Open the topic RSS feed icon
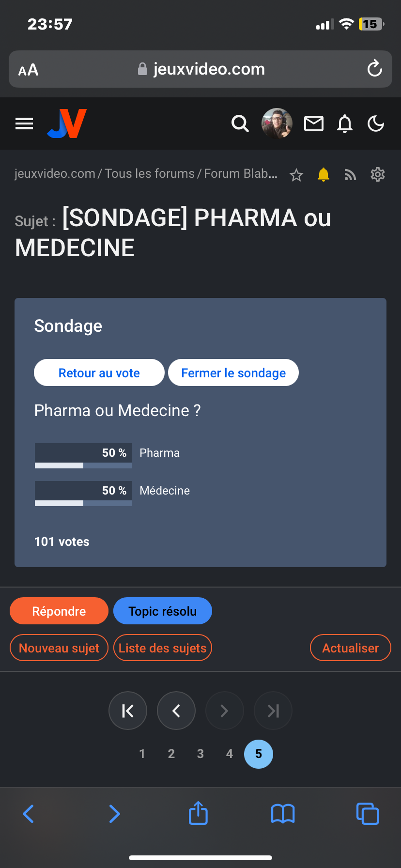The width and height of the screenshot is (401, 868). coord(350,175)
